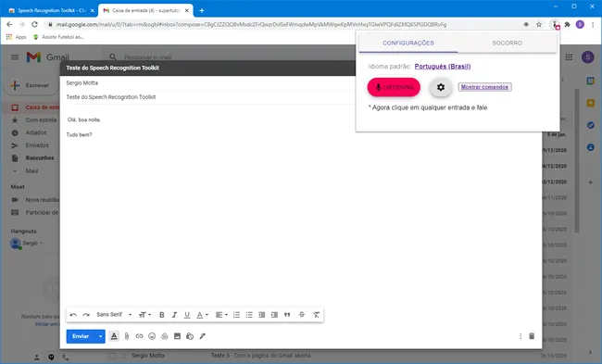Open Chrome profile avatar in toolbar
This screenshot has width=602, height=364.
coord(580,25)
